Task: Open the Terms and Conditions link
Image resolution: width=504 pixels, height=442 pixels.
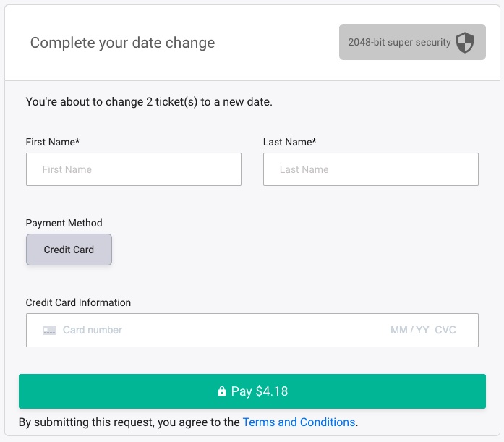Action: 299,422
